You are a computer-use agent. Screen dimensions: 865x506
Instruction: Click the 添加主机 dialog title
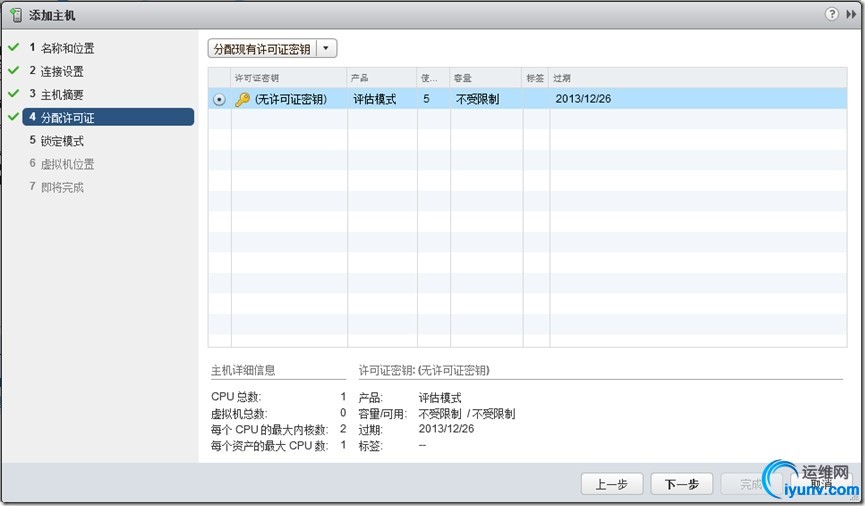point(52,15)
